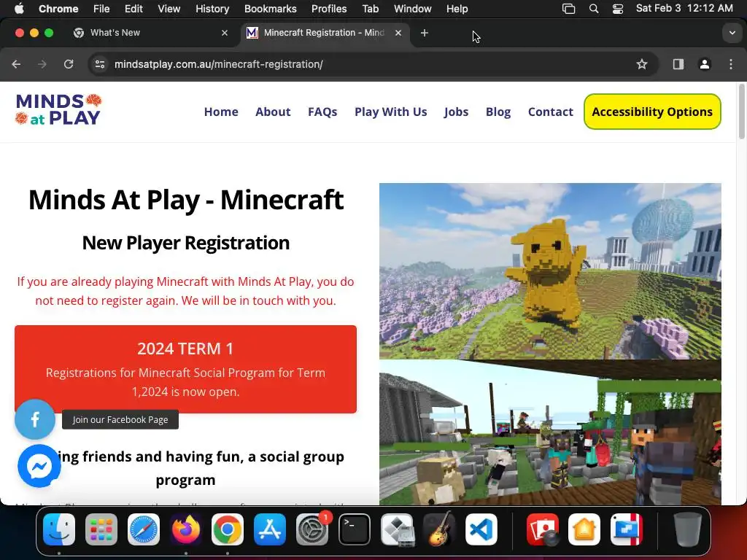
Task: Go to the Home page link
Action: tap(221, 112)
